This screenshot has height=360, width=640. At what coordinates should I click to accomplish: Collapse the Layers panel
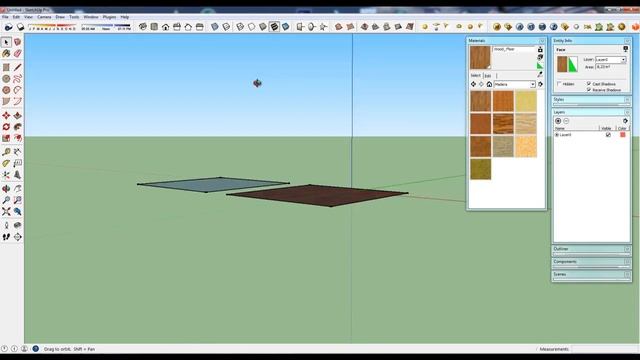(627, 112)
